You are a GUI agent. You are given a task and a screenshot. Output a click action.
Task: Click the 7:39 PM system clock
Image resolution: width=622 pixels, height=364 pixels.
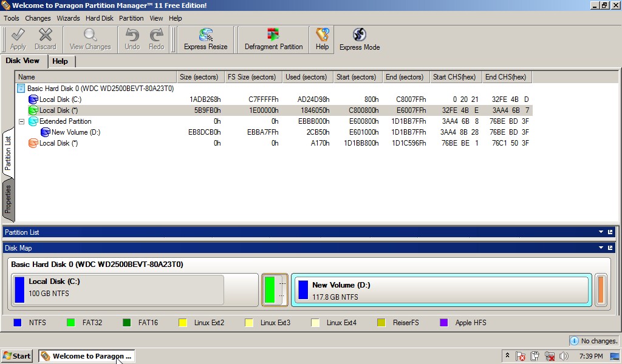click(590, 356)
